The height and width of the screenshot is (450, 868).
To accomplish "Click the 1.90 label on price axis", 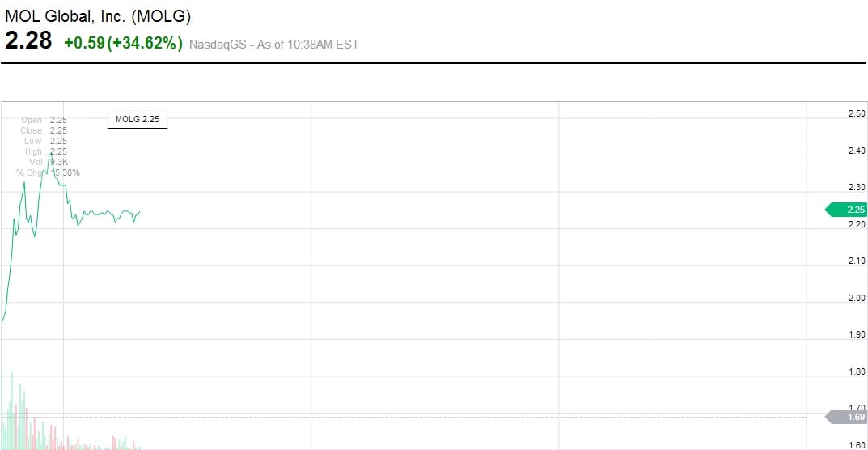I will point(856,334).
